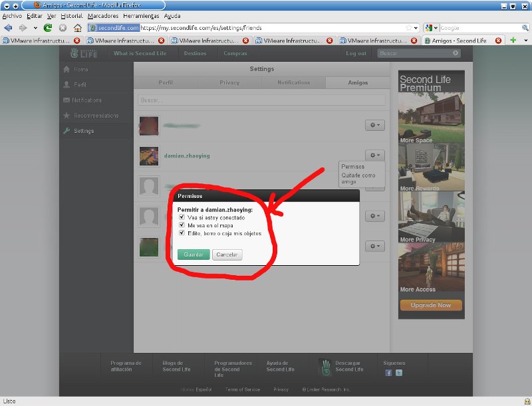The width and height of the screenshot is (532, 406).
Task: Open the Destinos navigation link
Action: [x=195, y=53]
